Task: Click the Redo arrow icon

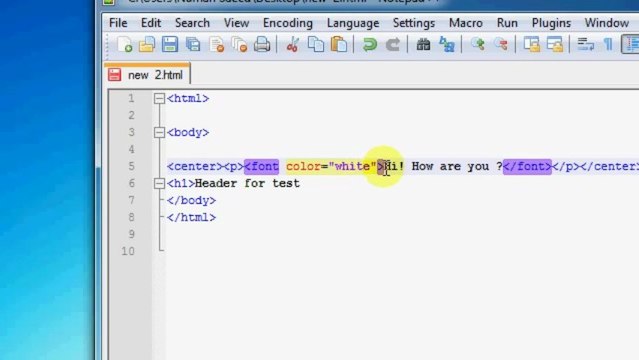Action: [393, 44]
